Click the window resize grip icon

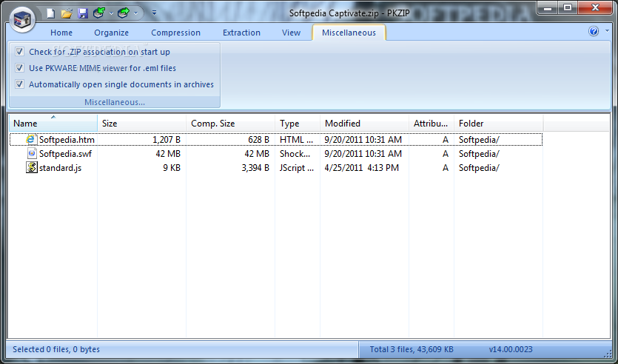click(x=608, y=353)
